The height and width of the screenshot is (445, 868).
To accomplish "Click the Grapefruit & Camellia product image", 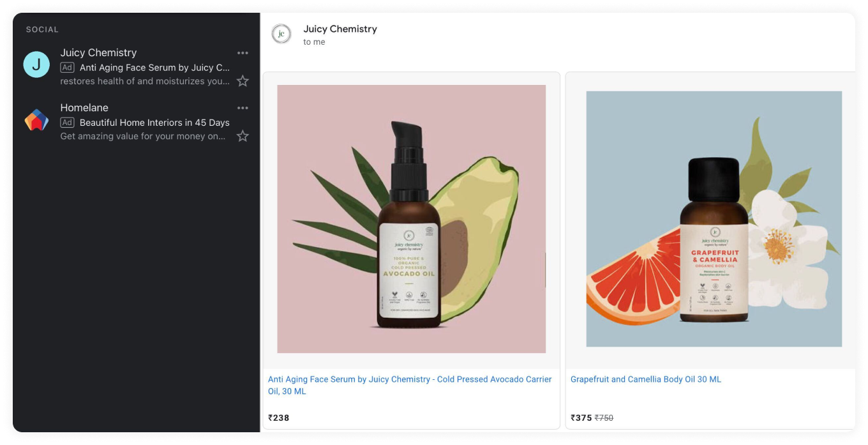I will tap(714, 219).
